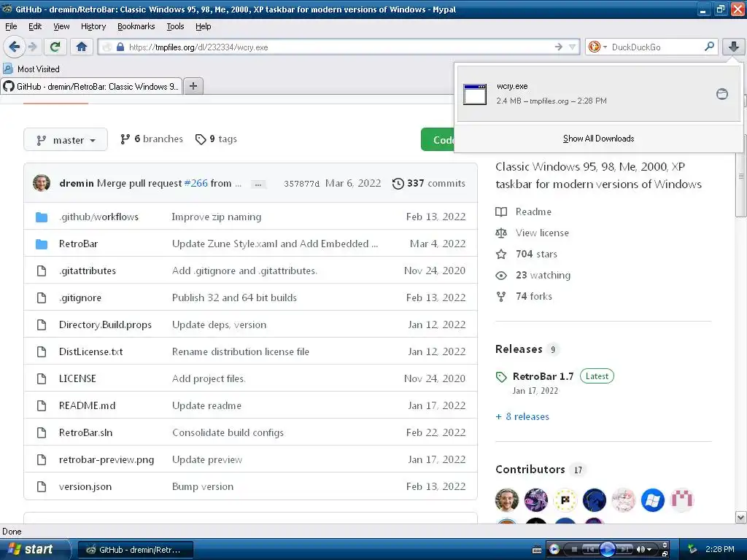Open the Bookmarks menu
Screen dimensions: 747x560
pos(136,27)
